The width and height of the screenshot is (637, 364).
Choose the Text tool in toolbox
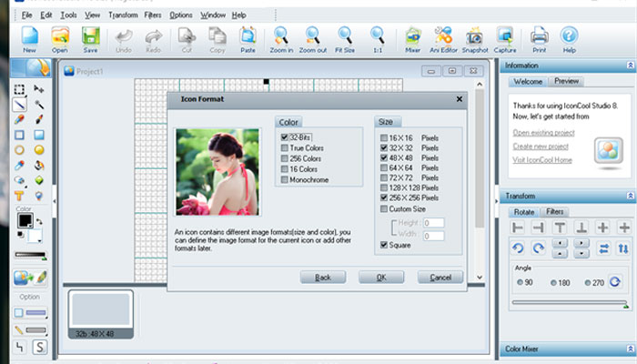click(19, 196)
